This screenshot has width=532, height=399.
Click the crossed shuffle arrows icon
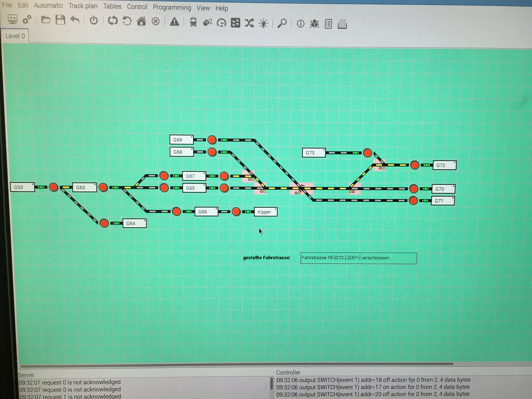(249, 23)
